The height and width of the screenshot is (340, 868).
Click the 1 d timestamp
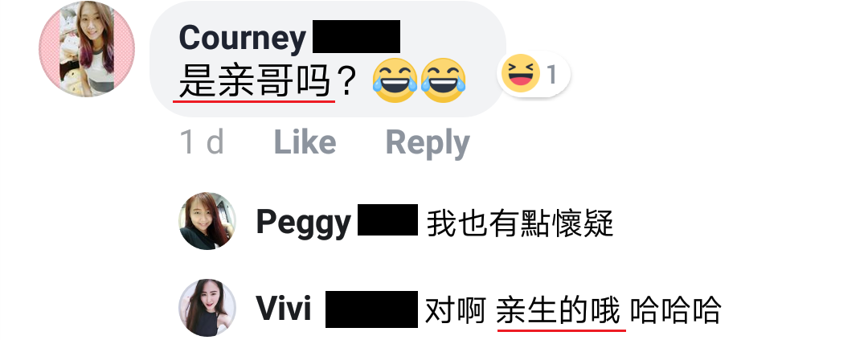coord(202,142)
